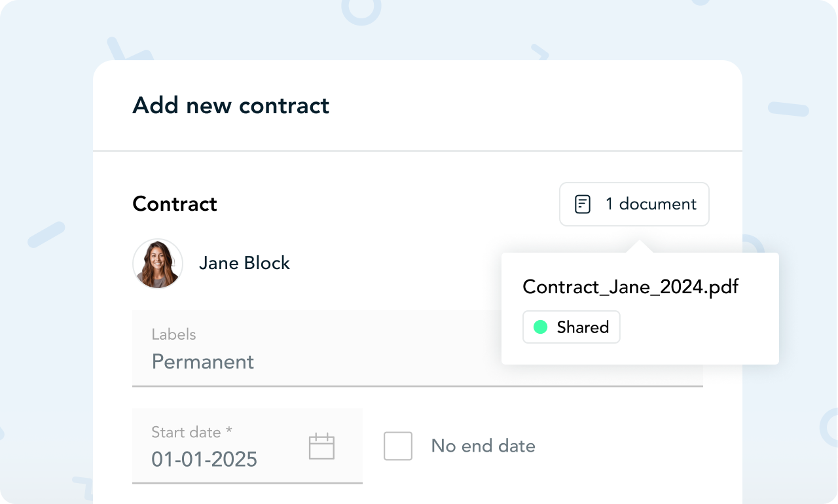Viewport: 838px width, 504px height.
Task: Select the employee name Jane Block
Action: (244, 263)
